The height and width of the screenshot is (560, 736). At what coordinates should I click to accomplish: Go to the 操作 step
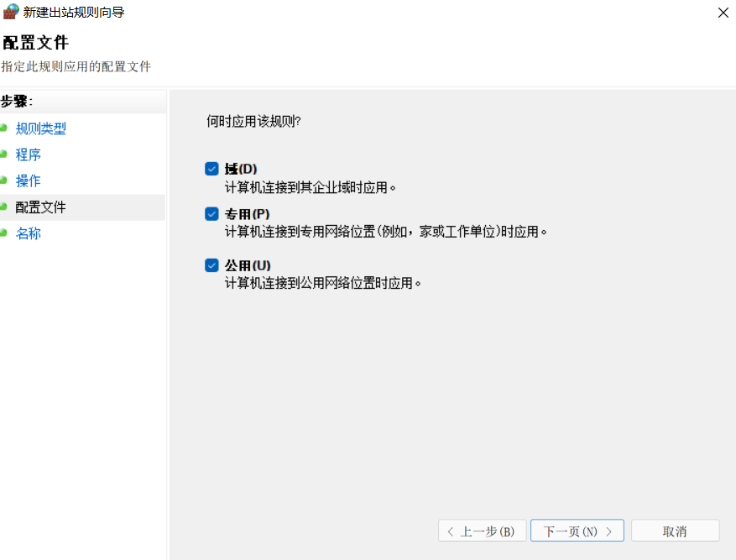[x=29, y=181]
